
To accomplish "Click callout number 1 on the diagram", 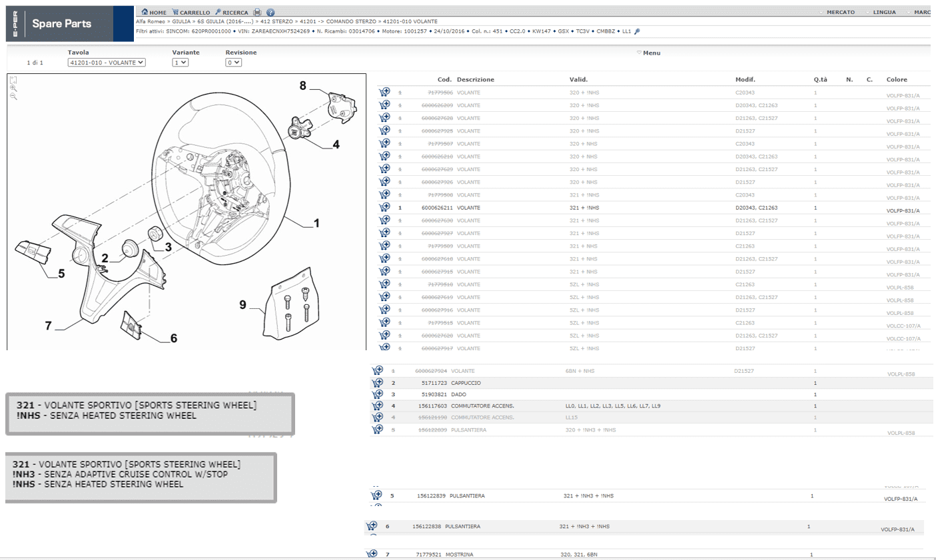I will pos(316,223).
